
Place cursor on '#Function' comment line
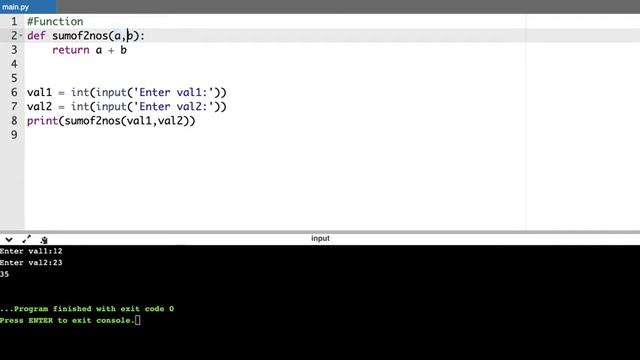(55, 21)
